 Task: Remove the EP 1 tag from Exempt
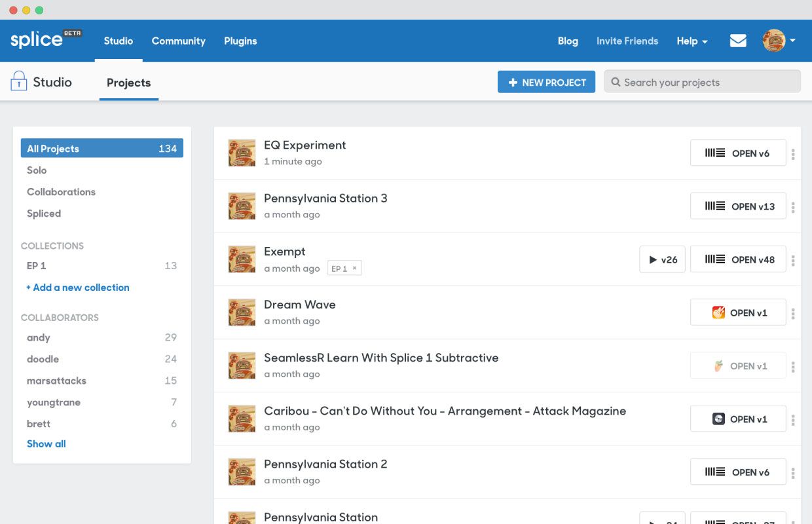tap(354, 267)
